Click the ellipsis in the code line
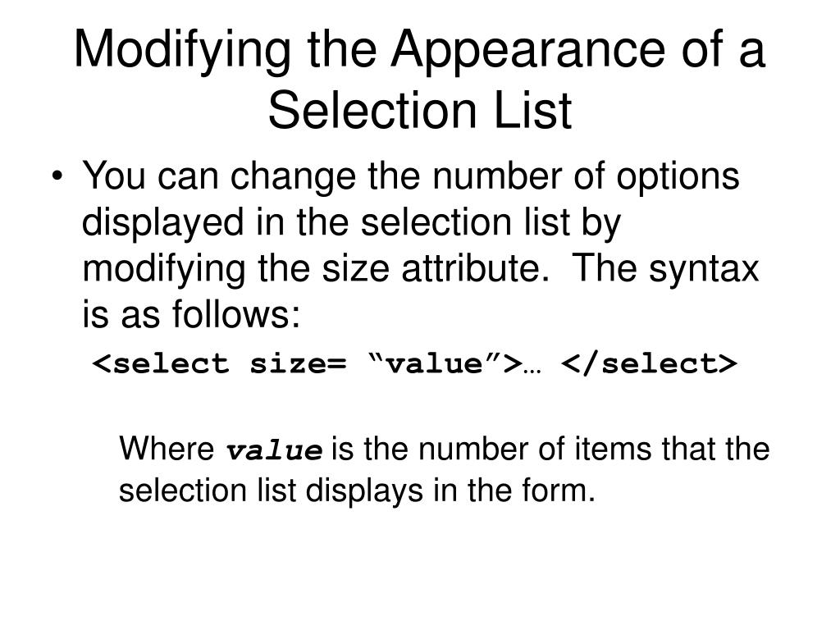The height and width of the screenshot is (630, 840). coord(532,371)
